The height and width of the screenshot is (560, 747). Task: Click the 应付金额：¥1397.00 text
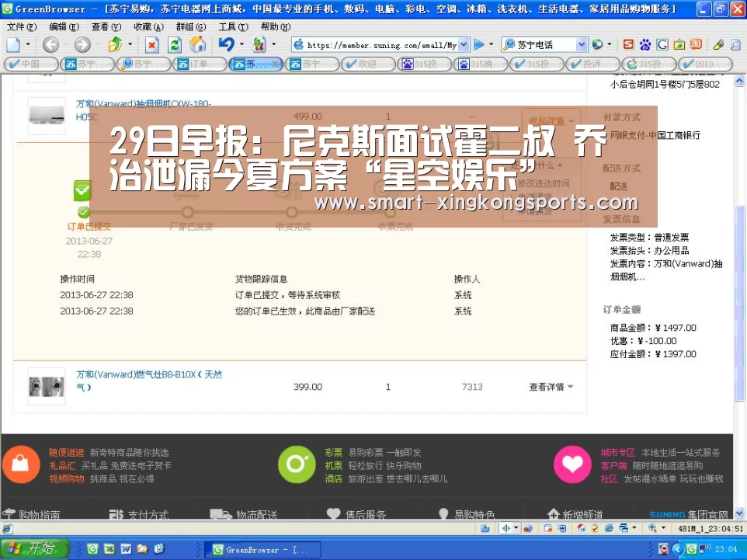pyautogui.click(x=653, y=354)
